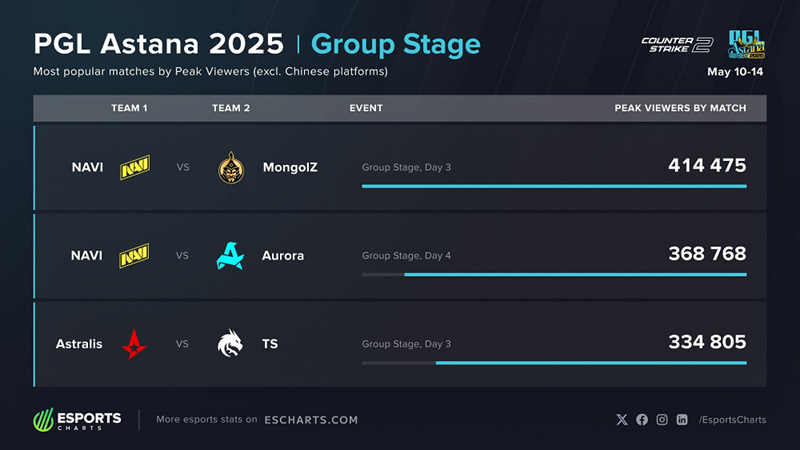Click the Team Spirit dragon logo
The image size is (800, 450).
(x=230, y=343)
